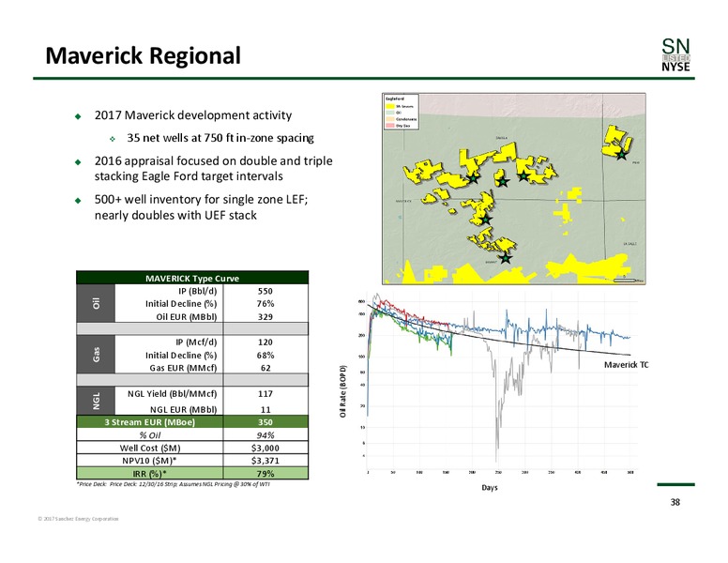Click the 3 Stream EUR value 350
The image size is (728, 563).
[x=265, y=422]
